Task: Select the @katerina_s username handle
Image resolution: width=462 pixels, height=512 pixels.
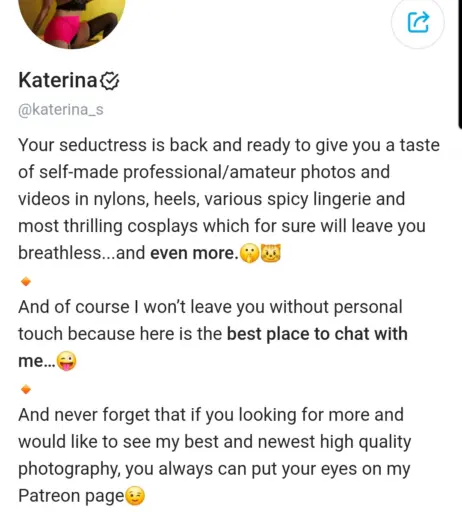Action: pyautogui.click(x=61, y=110)
